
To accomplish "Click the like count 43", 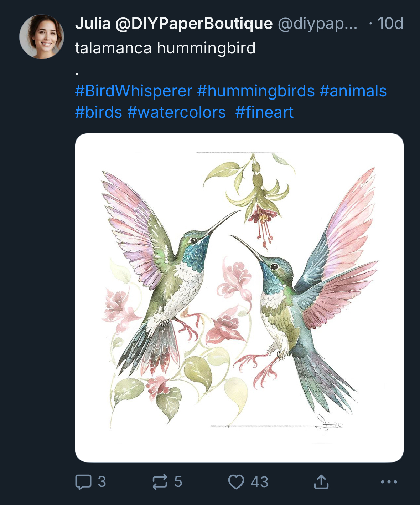I will click(259, 482).
